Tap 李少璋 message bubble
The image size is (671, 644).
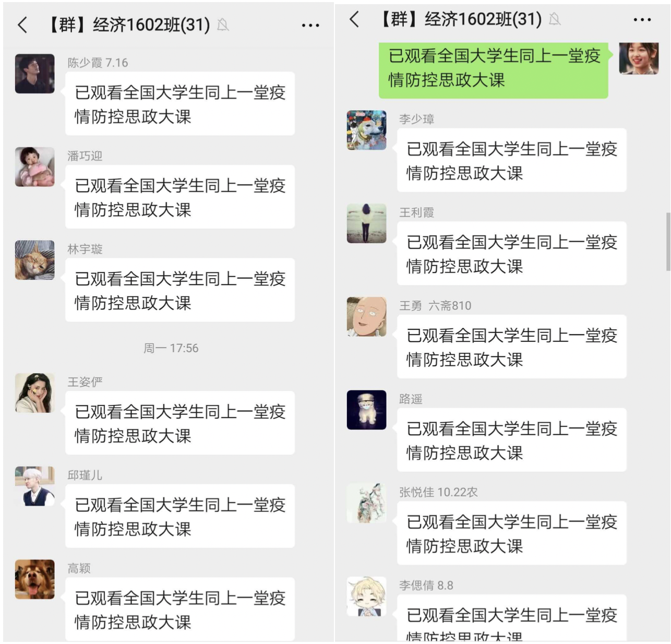click(x=512, y=160)
